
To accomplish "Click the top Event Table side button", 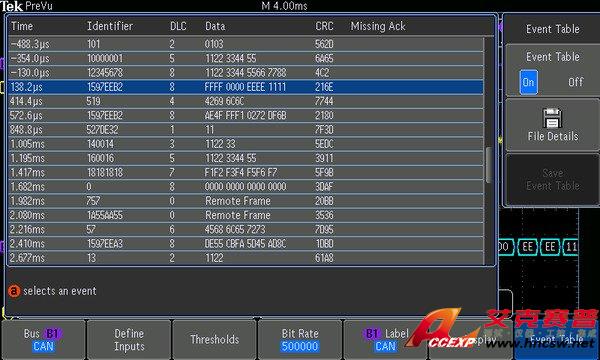I will pos(553,29).
